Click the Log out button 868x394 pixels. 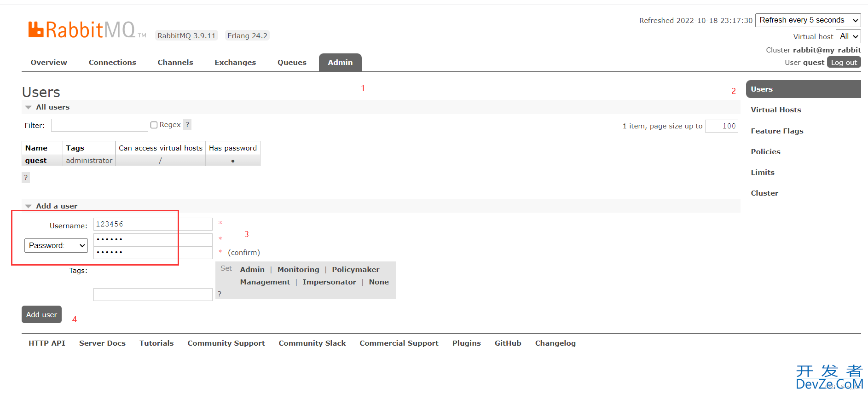coord(844,62)
